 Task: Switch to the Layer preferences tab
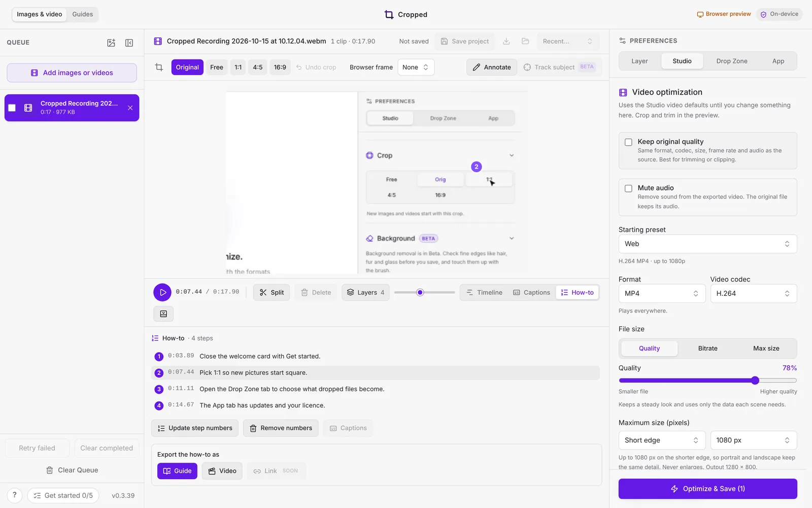(639, 61)
